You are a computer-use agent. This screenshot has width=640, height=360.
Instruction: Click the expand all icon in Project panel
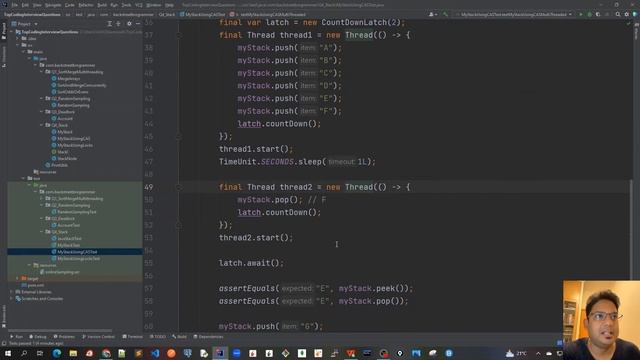point(109,24)
